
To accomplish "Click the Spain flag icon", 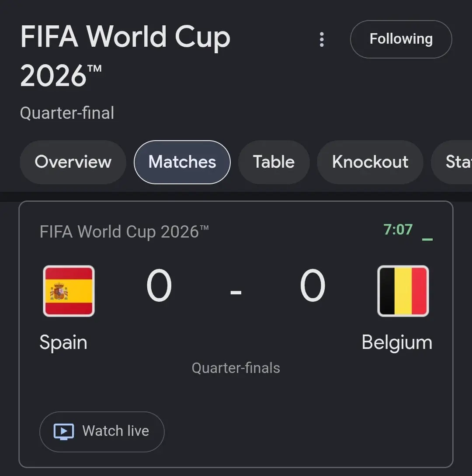I will [x=69, y=291].
